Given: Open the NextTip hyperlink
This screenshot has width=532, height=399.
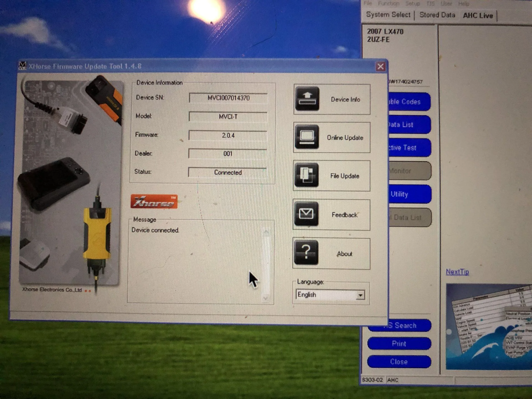Looking at the screenshot, I should point(457,272).
